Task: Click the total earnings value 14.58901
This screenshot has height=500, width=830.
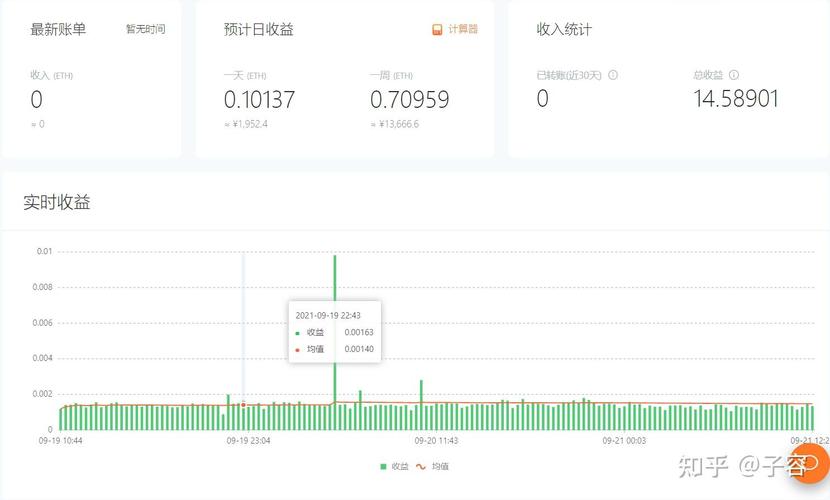Action: tap(736, 98)
